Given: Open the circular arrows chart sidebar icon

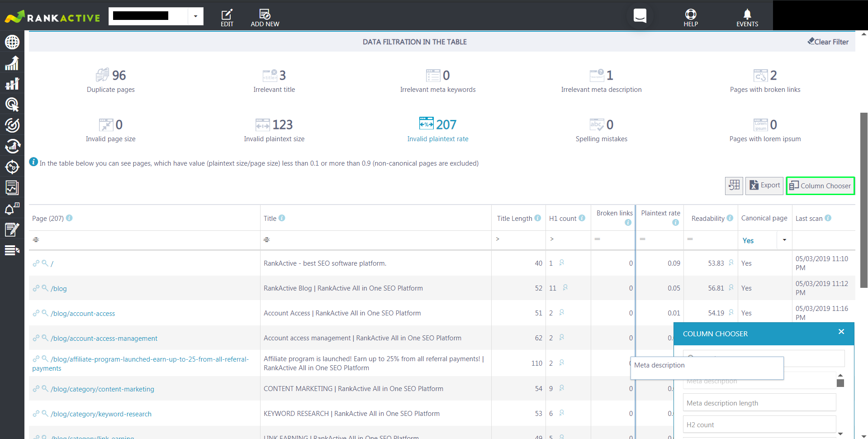Looking at the screenshot, I should click(12, 146).
